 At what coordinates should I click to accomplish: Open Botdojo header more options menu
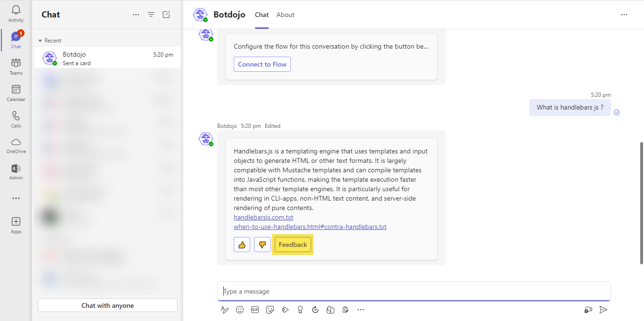pos(624,15)
